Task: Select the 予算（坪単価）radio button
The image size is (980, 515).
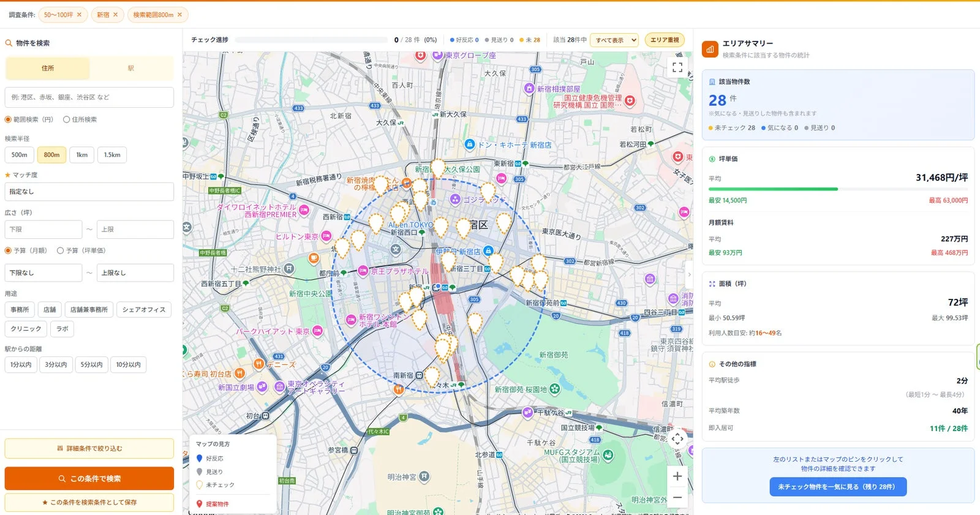Action: click(60, 250)
